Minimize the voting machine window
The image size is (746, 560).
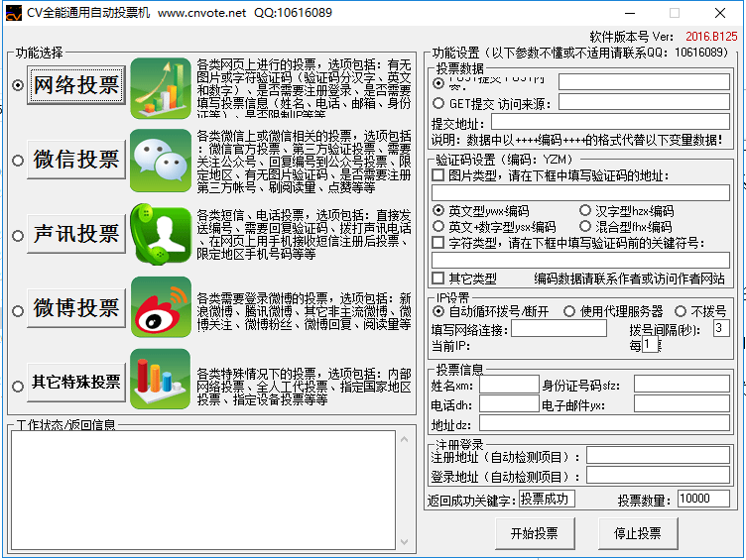630,13
